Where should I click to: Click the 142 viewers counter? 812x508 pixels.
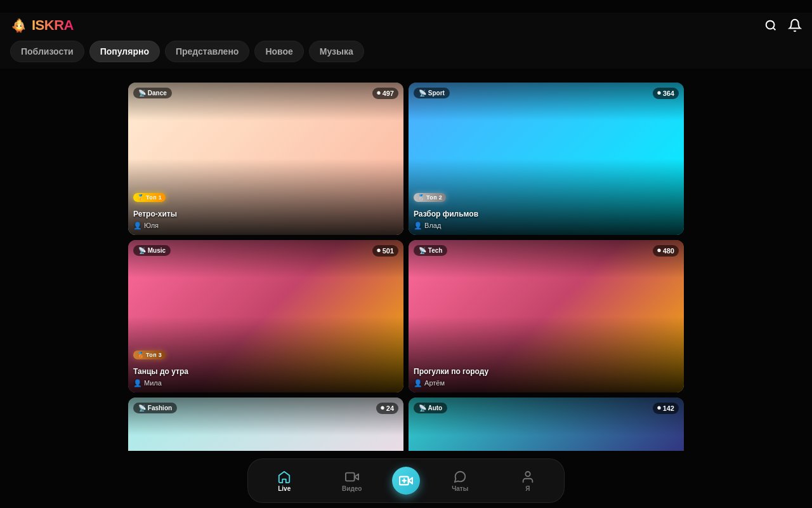(665, 408)
